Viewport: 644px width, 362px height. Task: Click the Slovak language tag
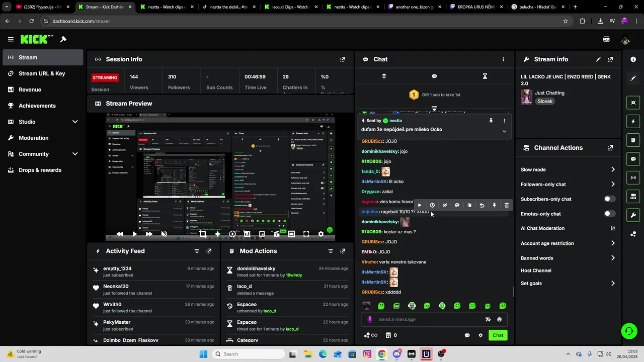(x=545, y=101)
